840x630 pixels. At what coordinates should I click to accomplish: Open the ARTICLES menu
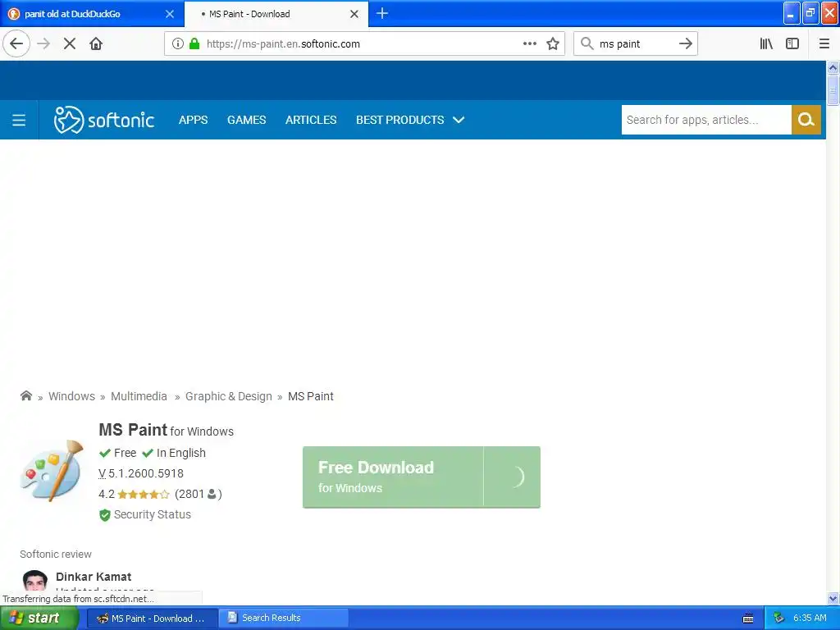point(311,120)
